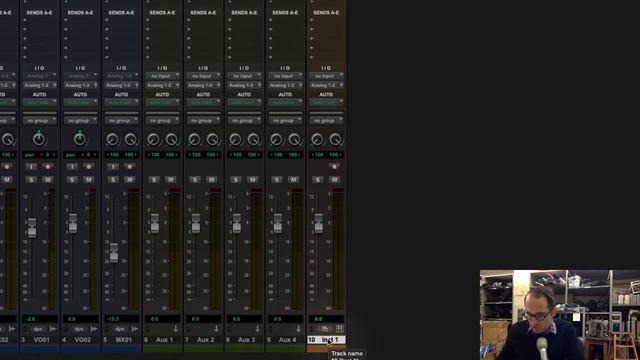Click Inst 1 volume fader
640x360 pixels.
tap(318, 223)
